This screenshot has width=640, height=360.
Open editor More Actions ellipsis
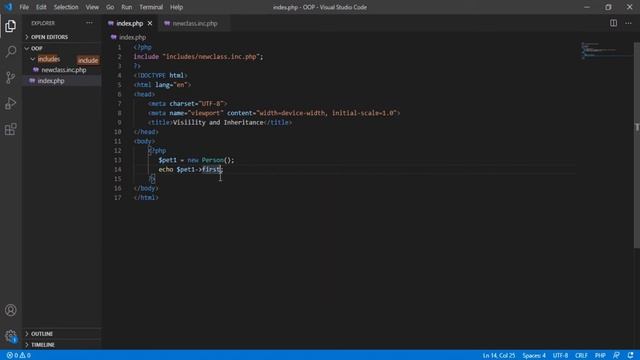coord(629,23)
